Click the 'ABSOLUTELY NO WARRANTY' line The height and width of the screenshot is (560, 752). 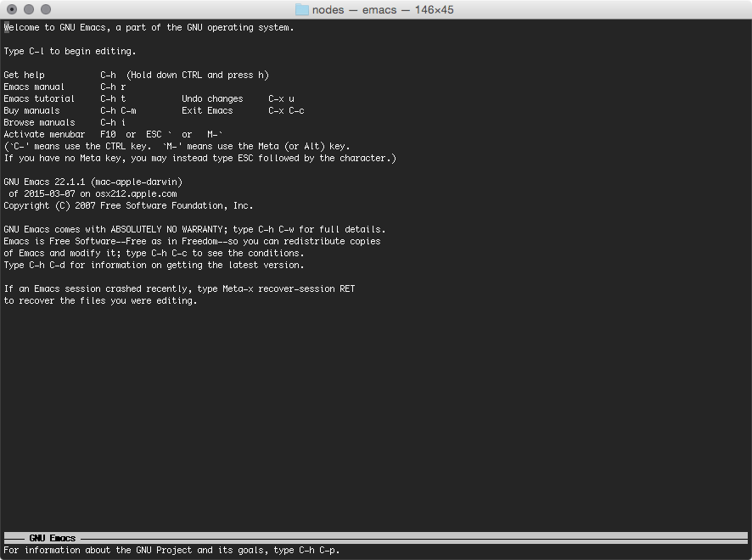(x=194, y=229)
